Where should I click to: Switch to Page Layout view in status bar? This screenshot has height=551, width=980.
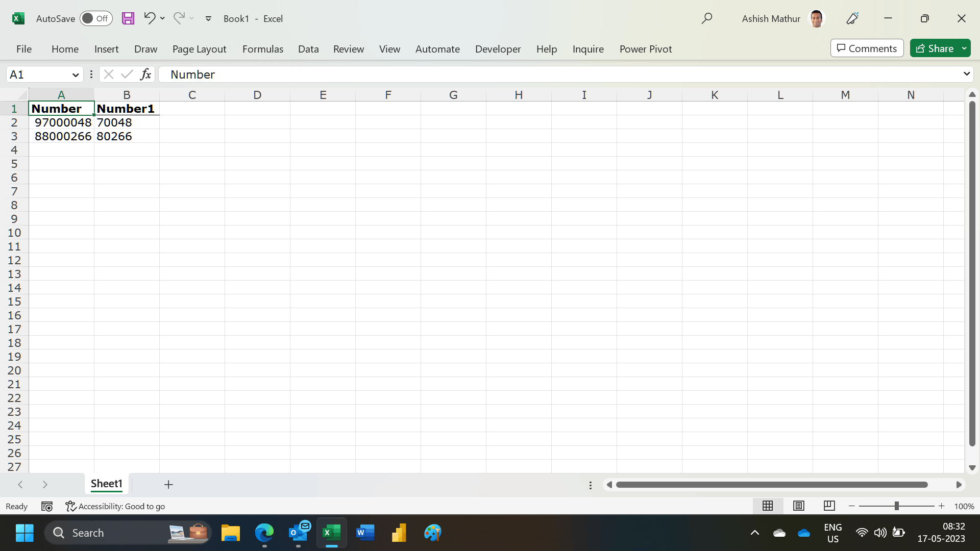pos(798,506)
